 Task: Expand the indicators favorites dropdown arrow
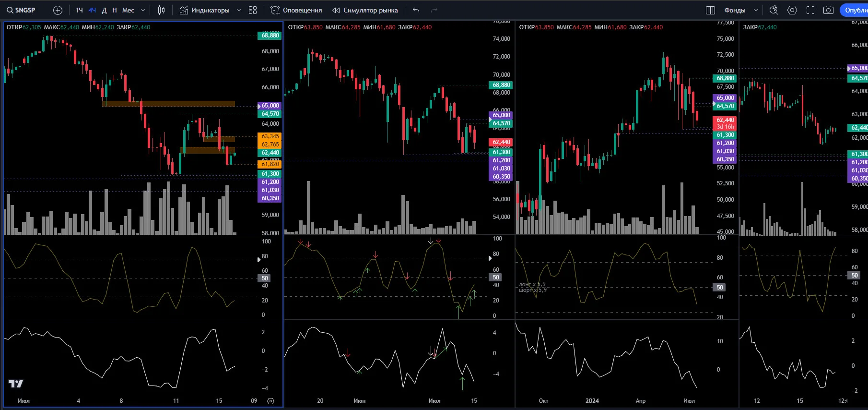point(239,10)
